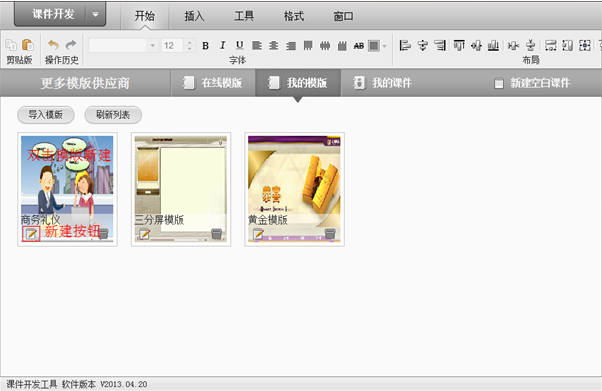
Task: Increase font size with stepper up arrow
Action: tap(189, 42)
